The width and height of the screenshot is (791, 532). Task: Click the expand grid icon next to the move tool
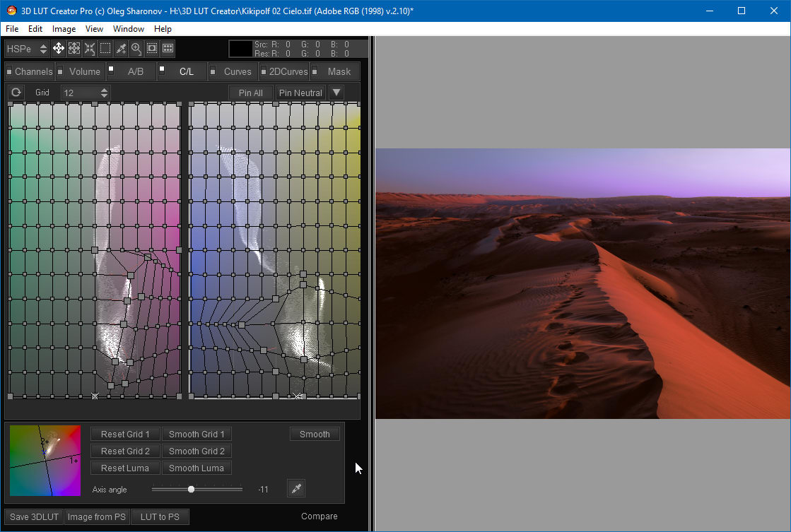74,49
